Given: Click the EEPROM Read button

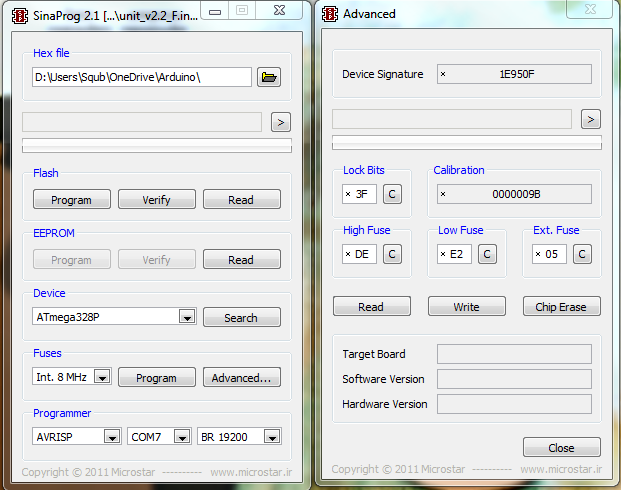Looking at the screenshot, I should tap(241, 259).
